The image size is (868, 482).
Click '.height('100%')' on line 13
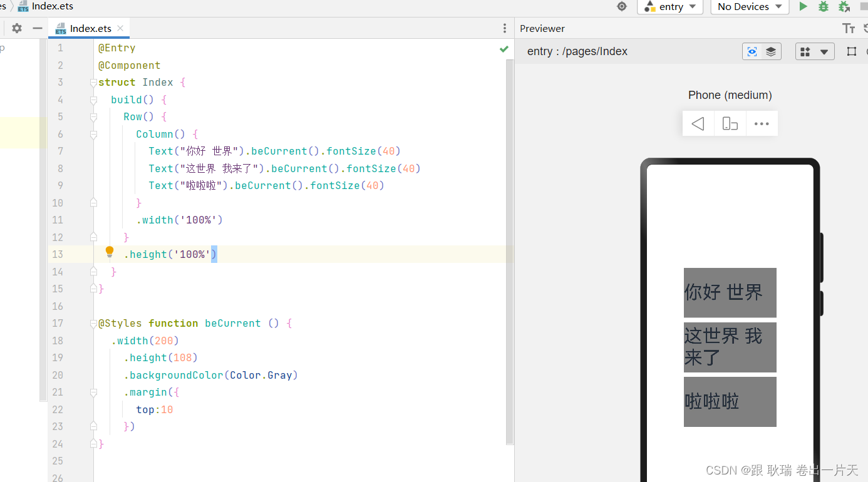(x=170, y=255)
